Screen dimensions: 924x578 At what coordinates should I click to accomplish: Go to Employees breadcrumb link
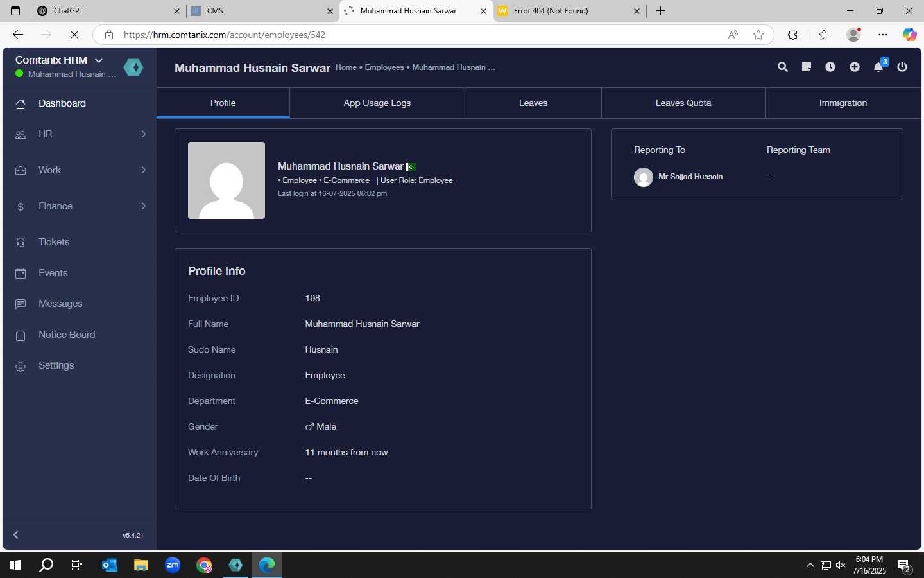click(384, 67)
